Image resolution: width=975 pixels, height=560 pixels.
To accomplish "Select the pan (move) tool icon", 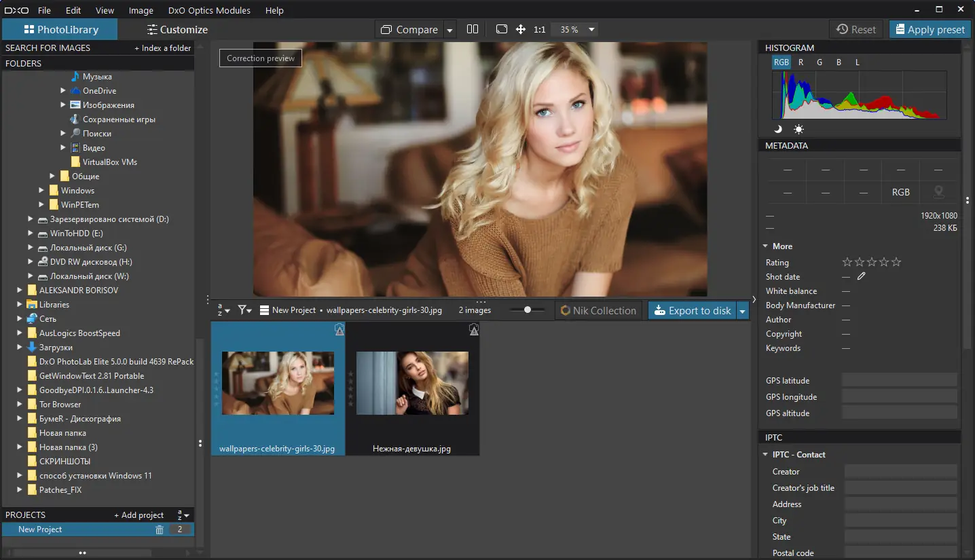I will click(521, 29).
